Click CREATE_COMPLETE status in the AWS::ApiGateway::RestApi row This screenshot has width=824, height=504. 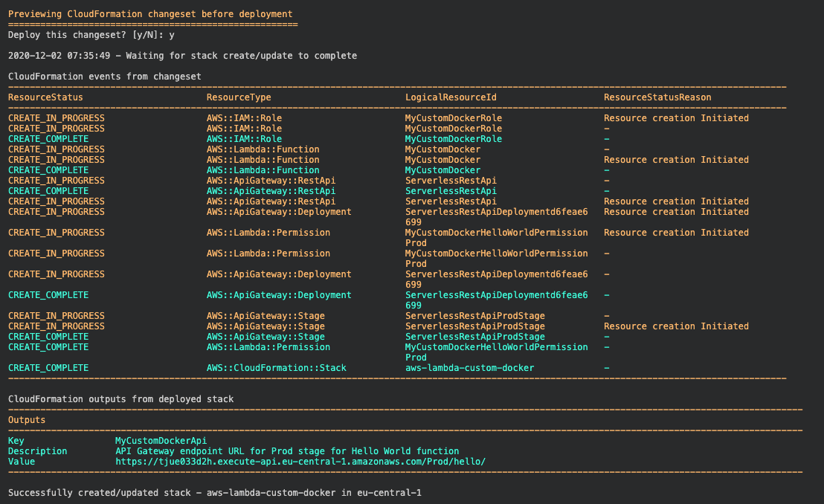pyautogui.click(x=48, y=191)
